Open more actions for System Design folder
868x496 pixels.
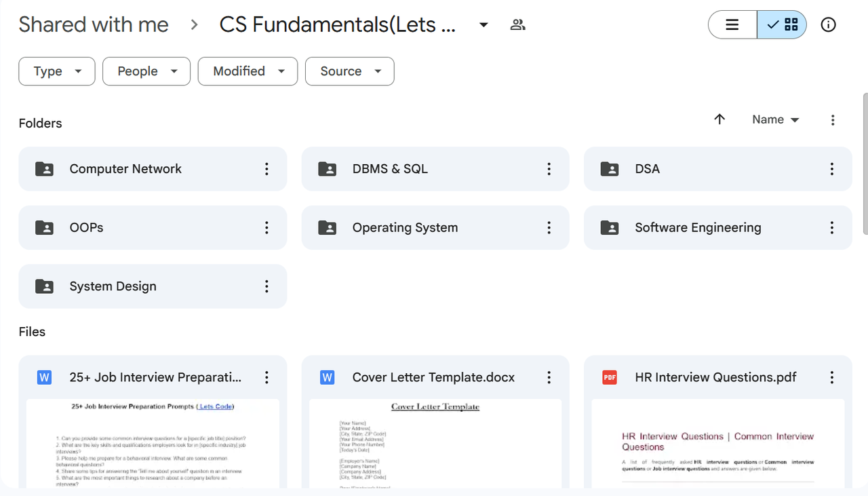click(267, 286)
